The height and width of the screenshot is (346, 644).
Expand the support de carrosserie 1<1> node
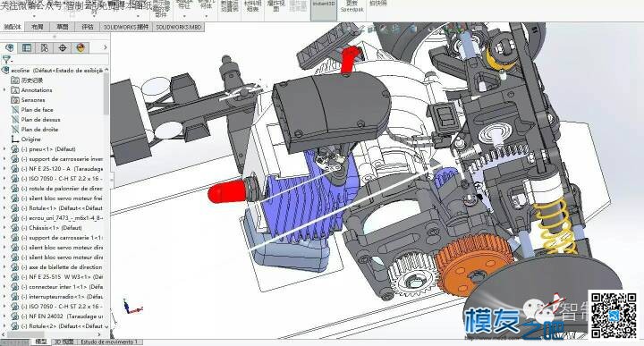coord(4,238)
